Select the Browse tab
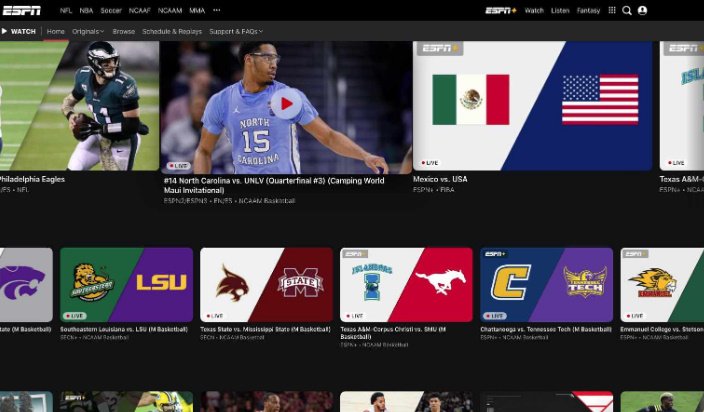Screen dimensions: 704x412 point(124,31)
